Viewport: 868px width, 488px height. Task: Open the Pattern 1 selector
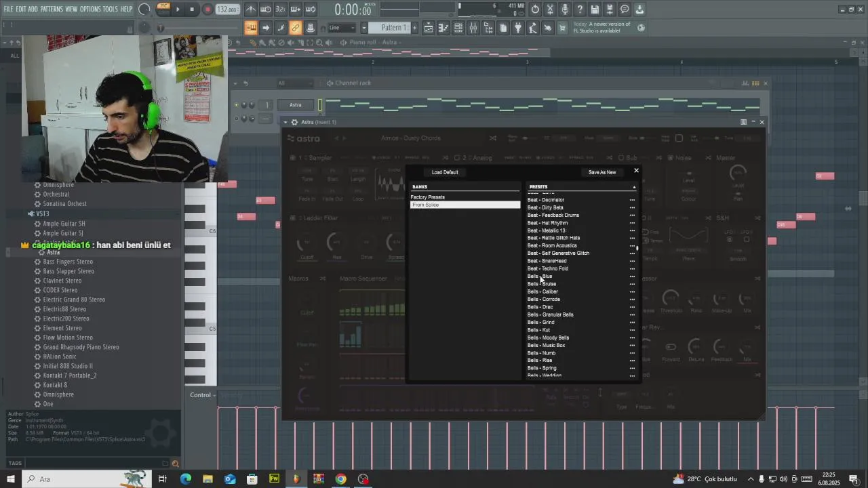[x=393, y=28]
